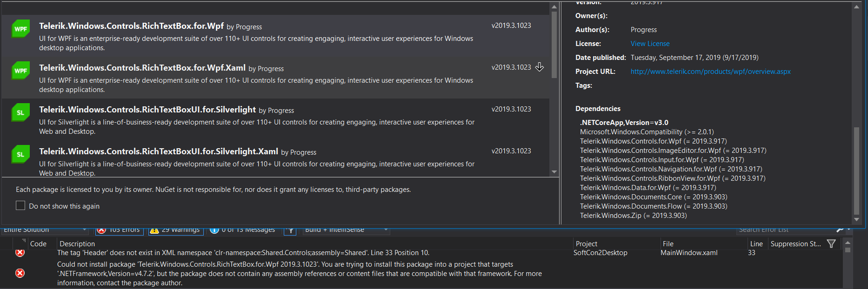This screenshot has height=289, width=868.
Task: Click the IntelliSense filter icon in error list toolbar
Action: 290,230
